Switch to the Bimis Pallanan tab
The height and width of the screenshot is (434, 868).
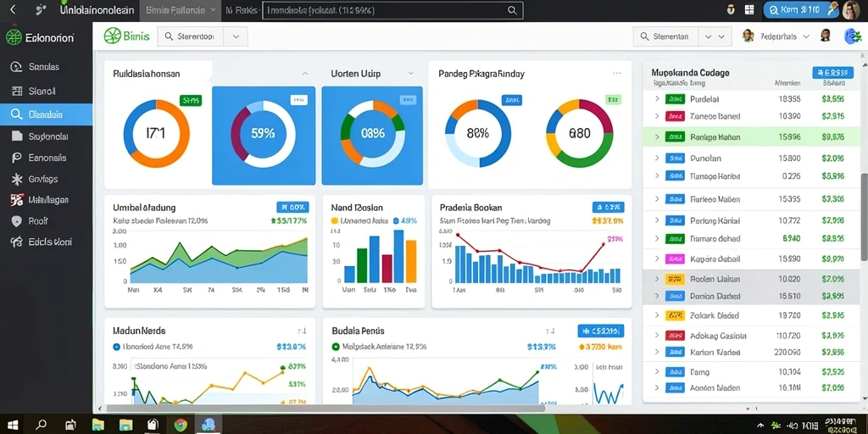[181, 10]
